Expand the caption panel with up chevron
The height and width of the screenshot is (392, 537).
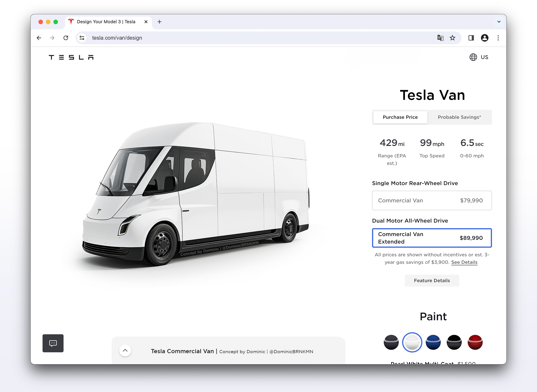click(x=125, y=350)
